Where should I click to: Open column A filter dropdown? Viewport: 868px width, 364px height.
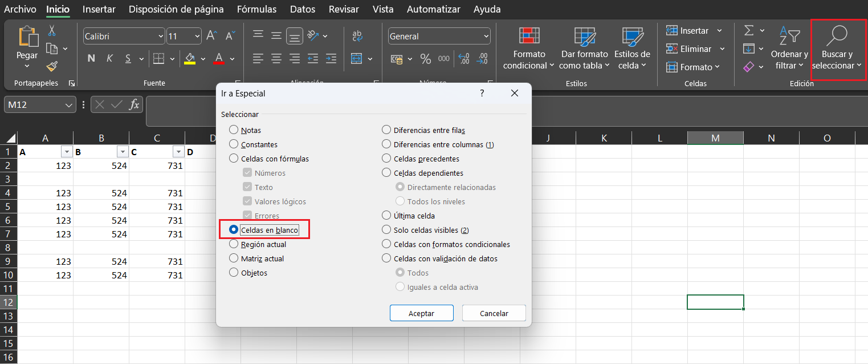67,151
